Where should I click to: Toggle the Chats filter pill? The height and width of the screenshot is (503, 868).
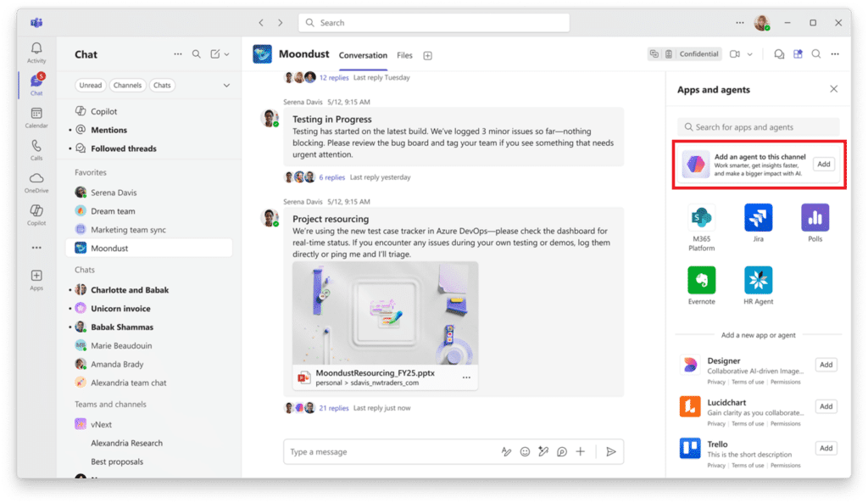point(164,85)
